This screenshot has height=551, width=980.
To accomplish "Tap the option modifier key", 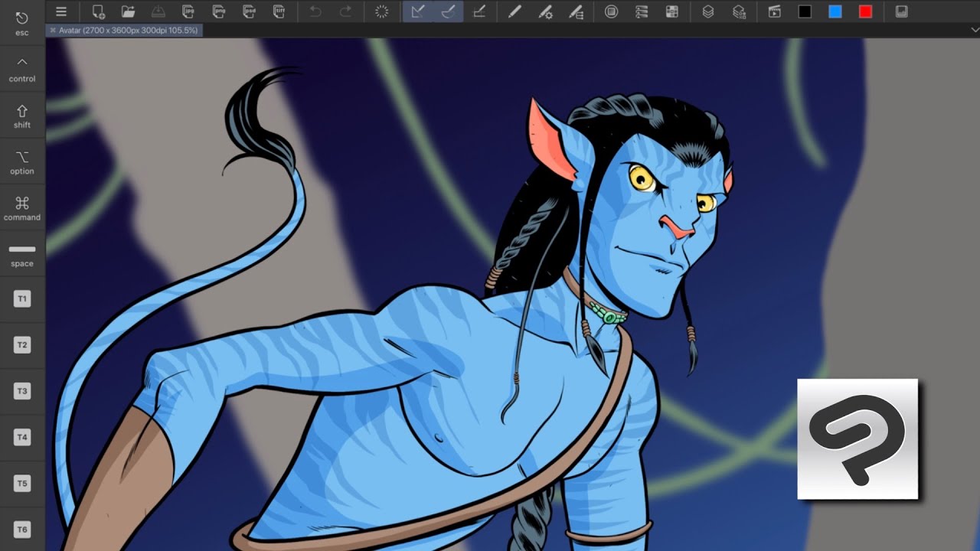I will [x=22, y=161].
